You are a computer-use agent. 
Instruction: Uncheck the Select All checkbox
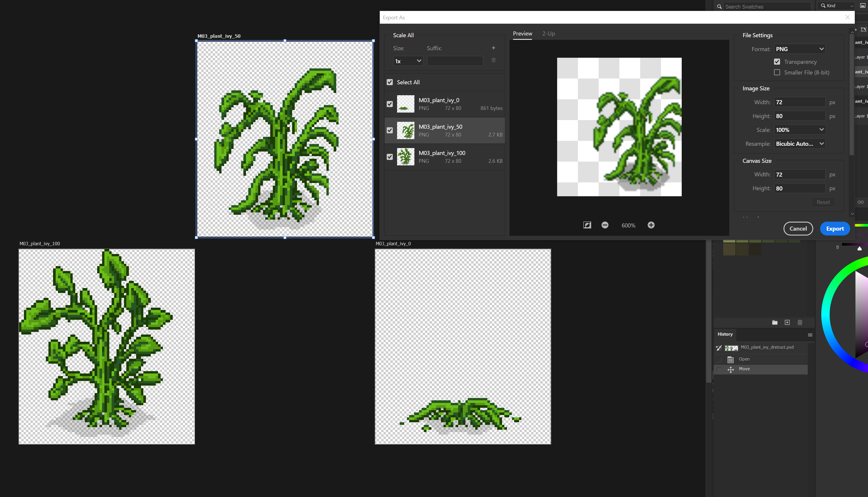pos(390,82)
